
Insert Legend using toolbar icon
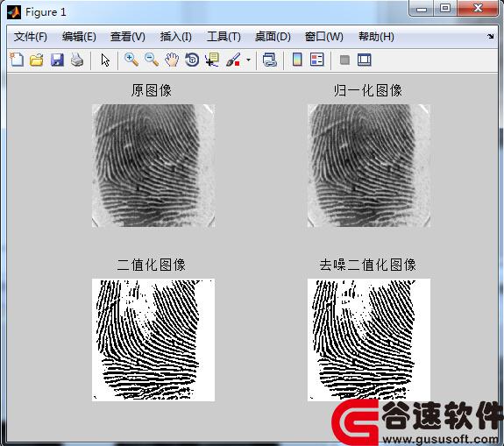click(317, 60)
